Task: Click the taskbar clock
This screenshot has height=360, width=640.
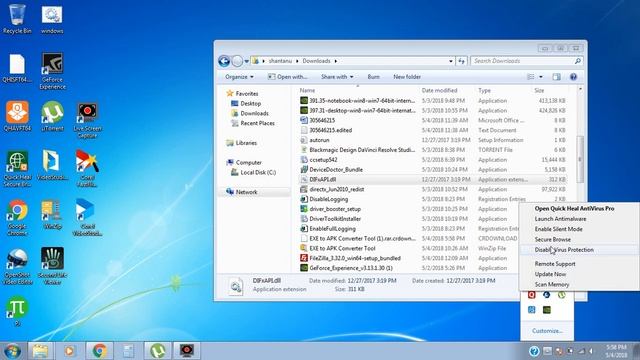Action: [616, 351]
